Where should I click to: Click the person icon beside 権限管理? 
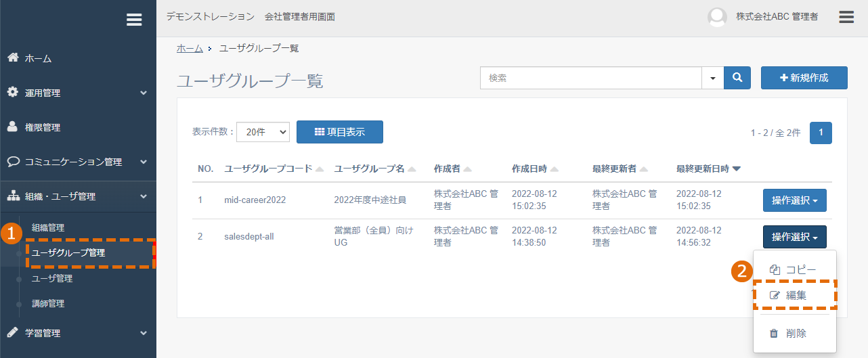(12, 127)
